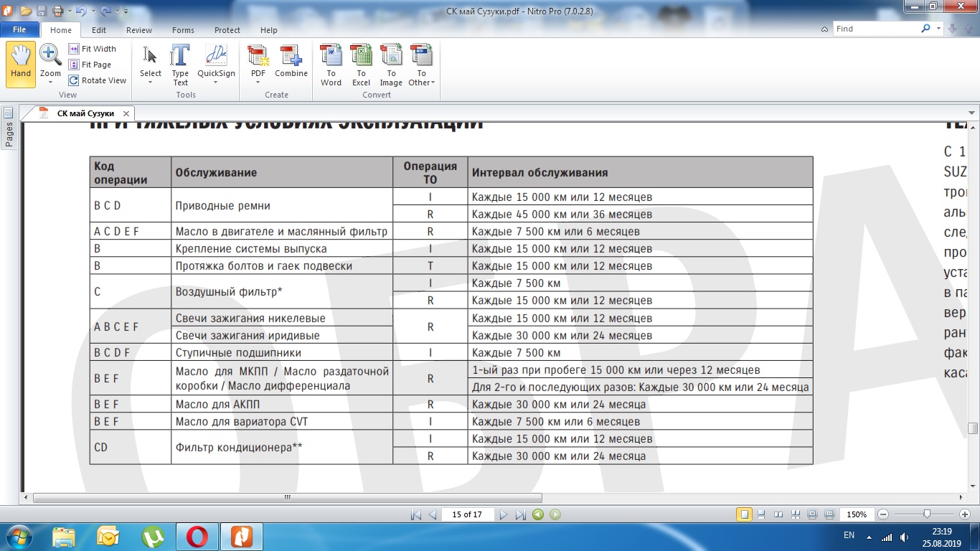Switch to the Help ribbon tab
Image resolution: width=980 pixels, height=551 pixels.
(x=269, y=30)
